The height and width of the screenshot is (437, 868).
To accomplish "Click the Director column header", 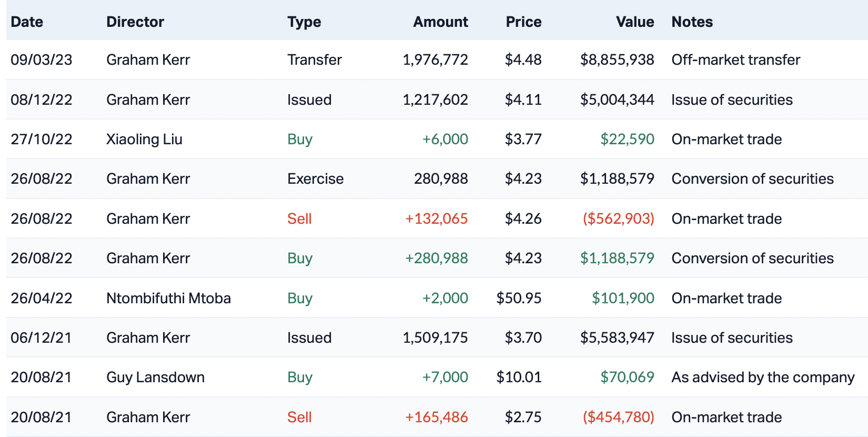I will [x=135, y=22].
